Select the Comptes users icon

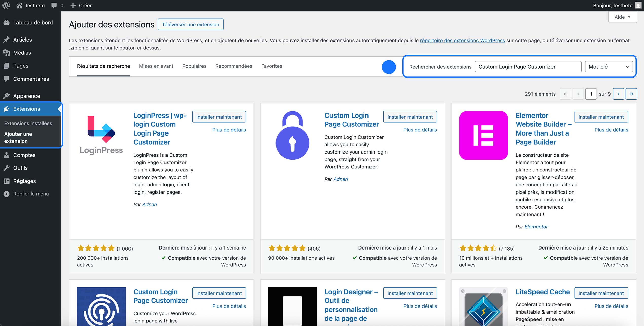pos(7,155)
